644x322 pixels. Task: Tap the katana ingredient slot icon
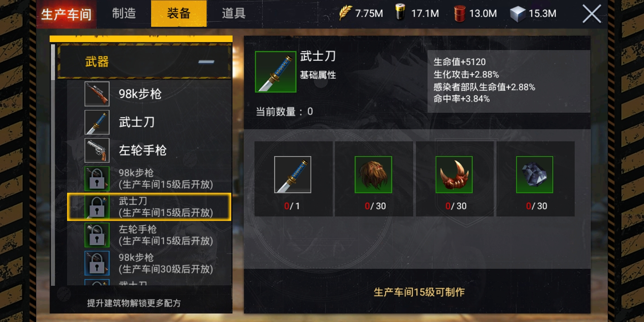(x=292, y=174)
